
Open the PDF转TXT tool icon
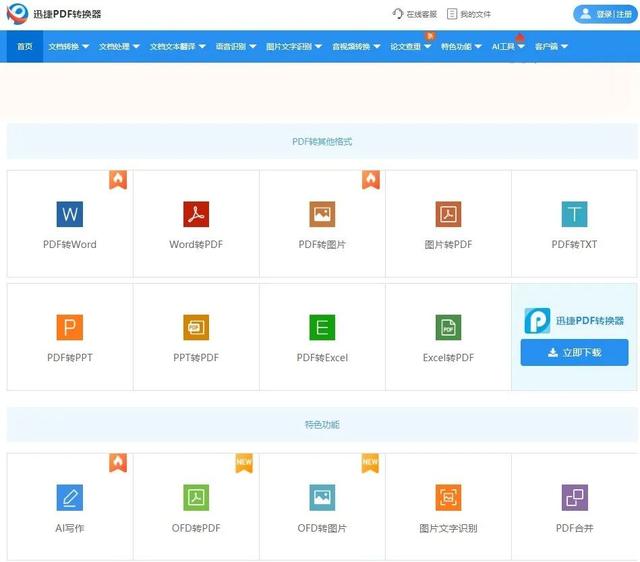coord(574,214)
